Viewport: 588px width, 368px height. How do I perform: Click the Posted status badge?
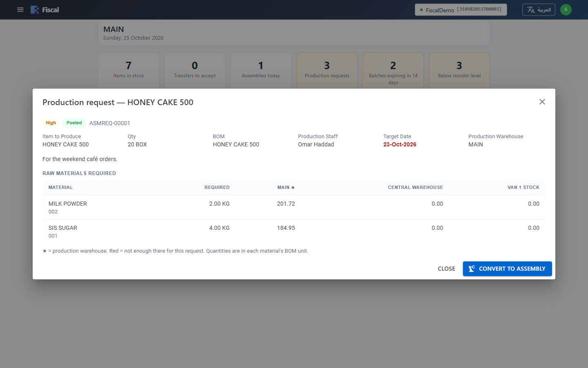pyautogui.click(x=74, y=123)
